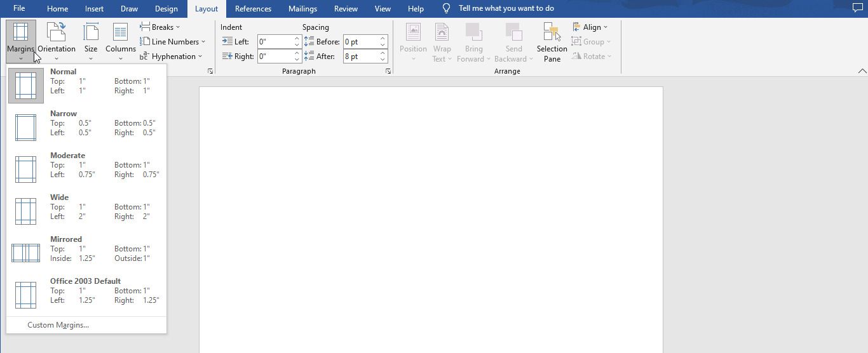Switch to the Home tab

click(x=57, y=9)
